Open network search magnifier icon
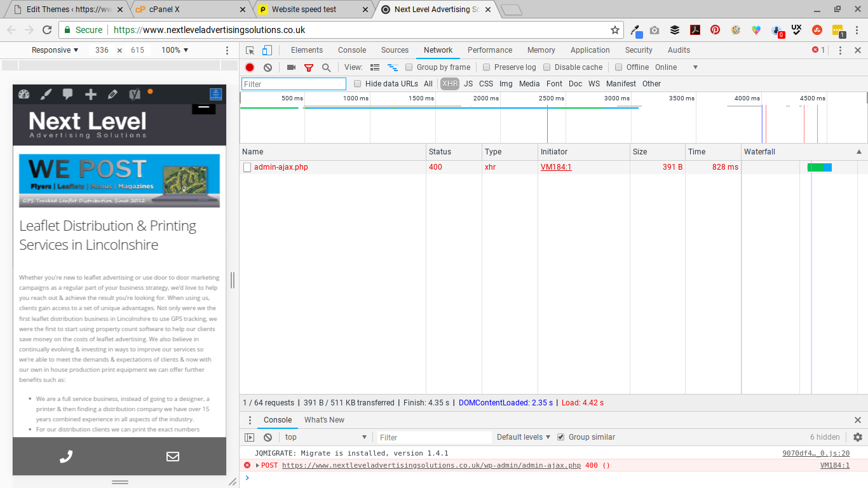Screen dimensions: 868x488 326,67
